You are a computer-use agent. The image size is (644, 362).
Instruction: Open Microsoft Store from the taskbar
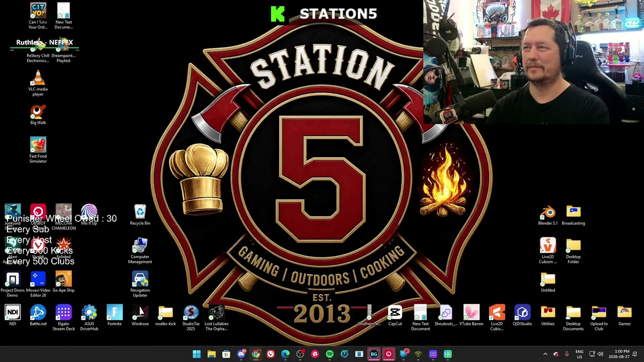pyautogui.click(x=226, y=354)
